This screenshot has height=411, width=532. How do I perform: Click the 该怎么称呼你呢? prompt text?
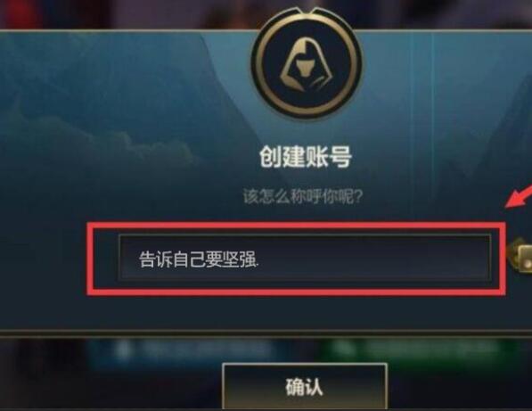[x=303, y=196]
